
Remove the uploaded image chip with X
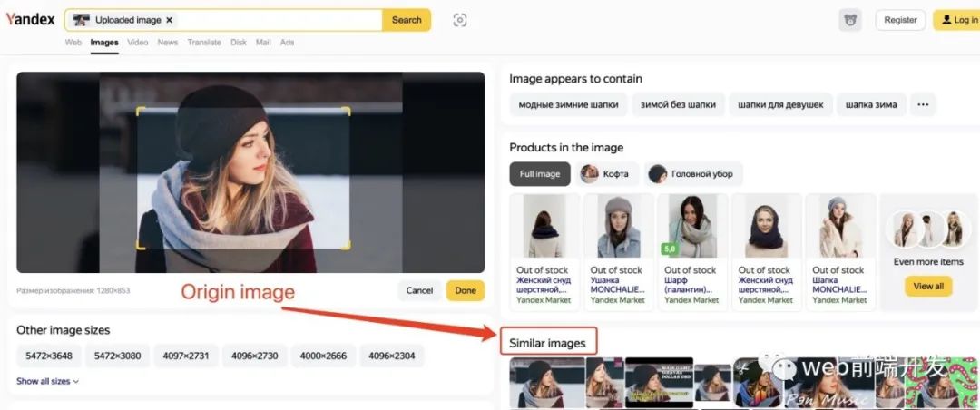(x=170, y=20)
